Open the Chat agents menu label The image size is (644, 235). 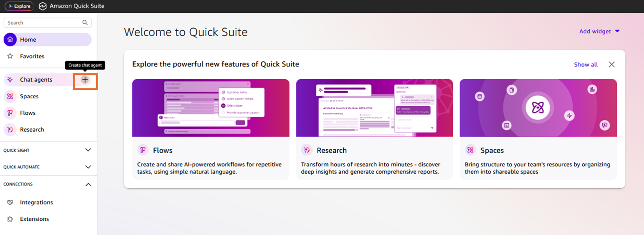pyautogui.click(x=36, y=79)
